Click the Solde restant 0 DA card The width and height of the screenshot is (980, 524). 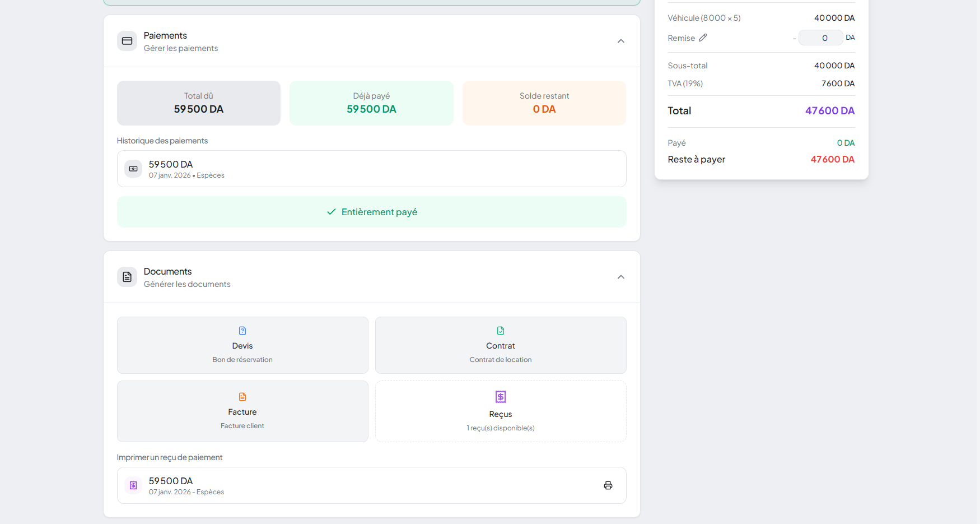click(544, 103)
